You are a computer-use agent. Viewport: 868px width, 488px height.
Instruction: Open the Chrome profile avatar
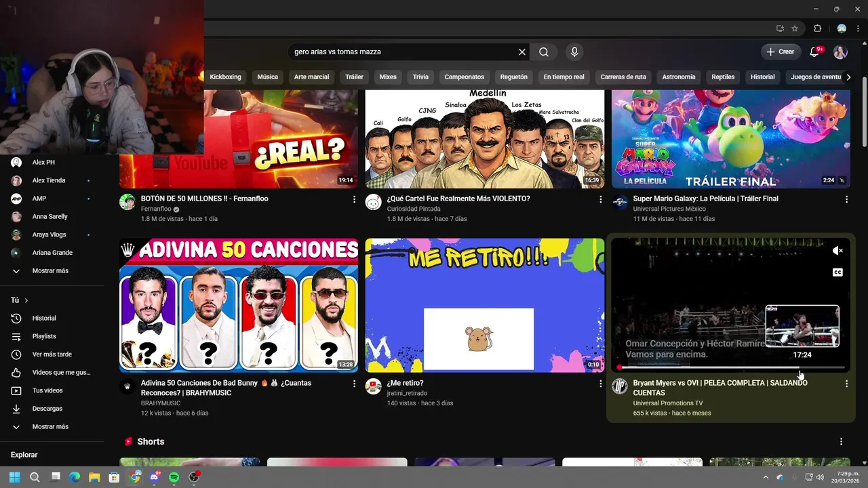[842, 28]
